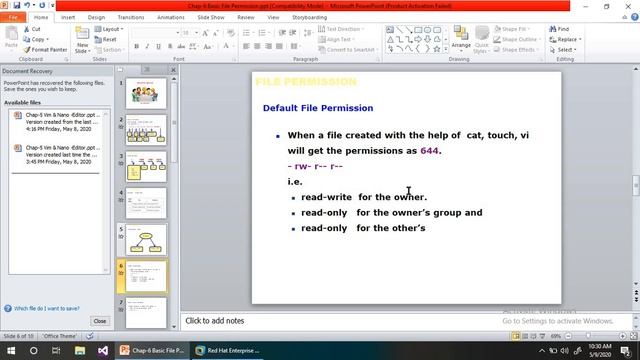Select the Oval shape
The width and height of the screenshot is (640, 360).
click(x=427, y=30)
